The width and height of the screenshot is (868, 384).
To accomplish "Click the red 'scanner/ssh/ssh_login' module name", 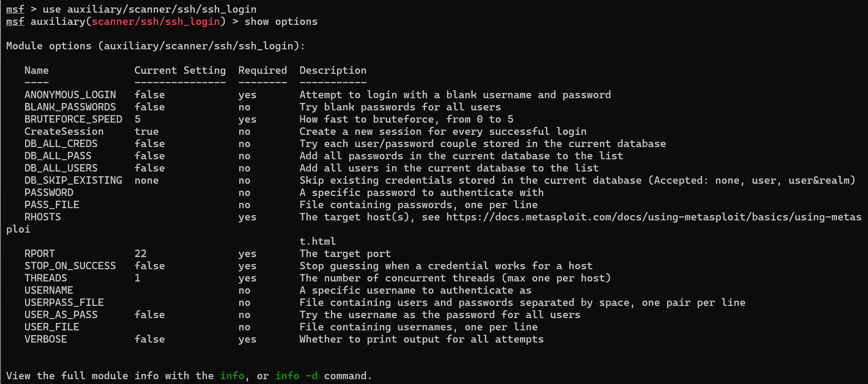I will click(x=156, y=21).
